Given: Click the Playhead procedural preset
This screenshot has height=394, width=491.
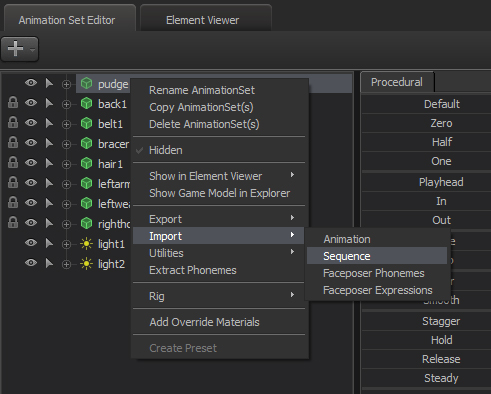Looking at the screenshot, I should [441, 182].
